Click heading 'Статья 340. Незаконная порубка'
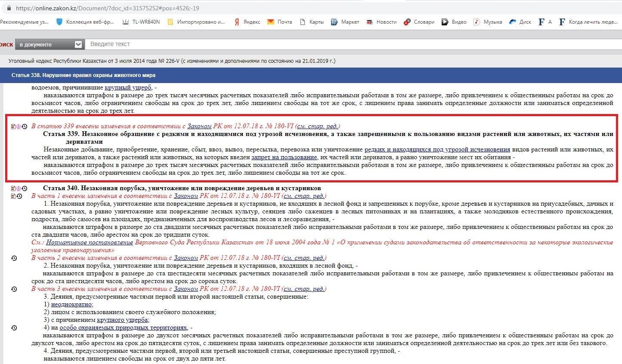This screenshot has width=622, height=364. click(x=182, y=188)
